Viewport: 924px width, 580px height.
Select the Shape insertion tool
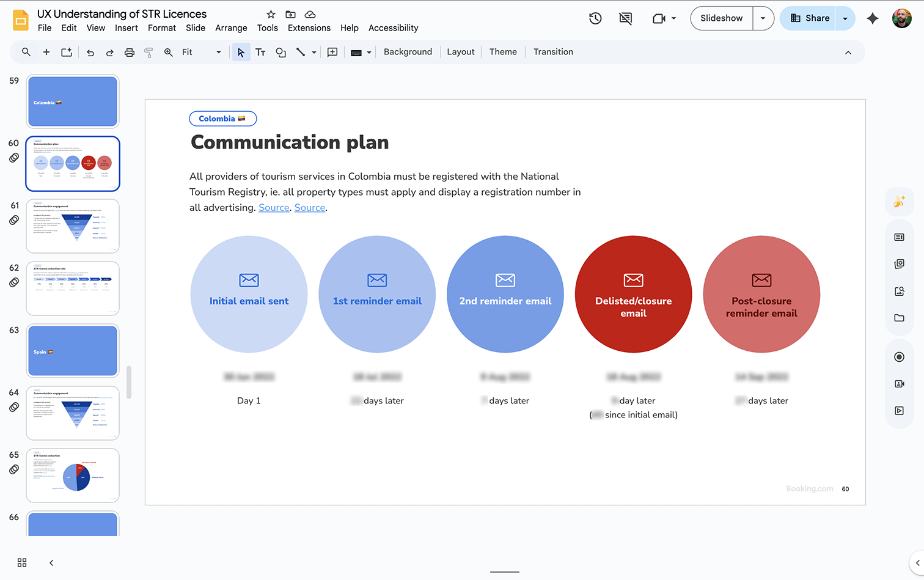coord(280,52)
